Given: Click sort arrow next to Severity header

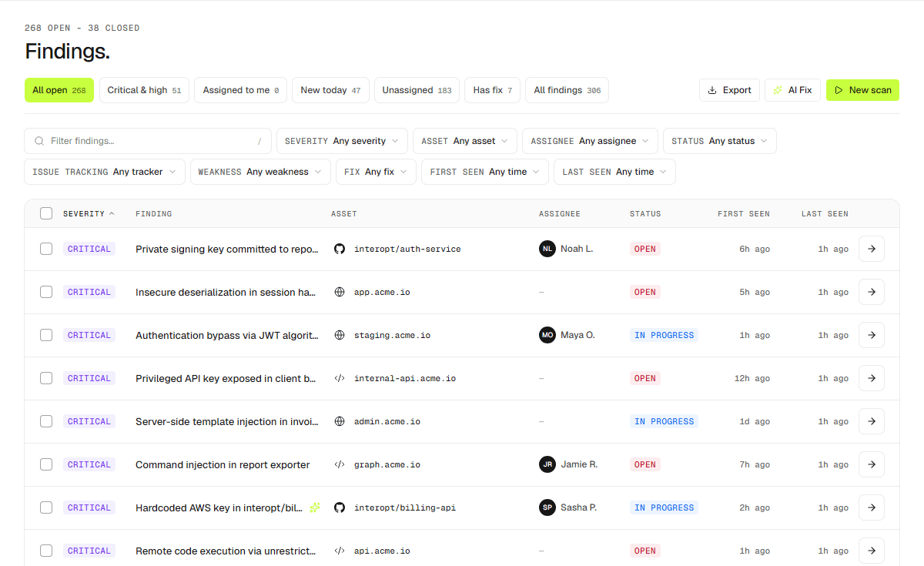Looking at the screenshot, I should tap(112, 213).
